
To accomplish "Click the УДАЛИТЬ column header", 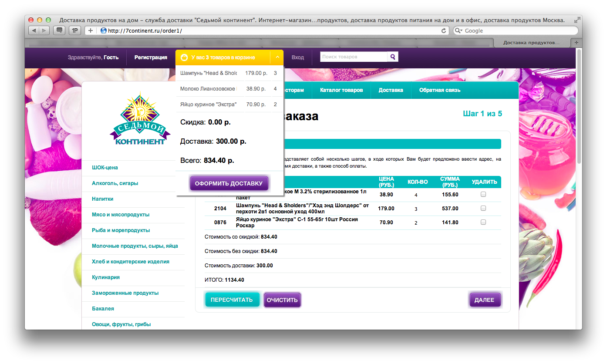I will (x=484, y=182).
